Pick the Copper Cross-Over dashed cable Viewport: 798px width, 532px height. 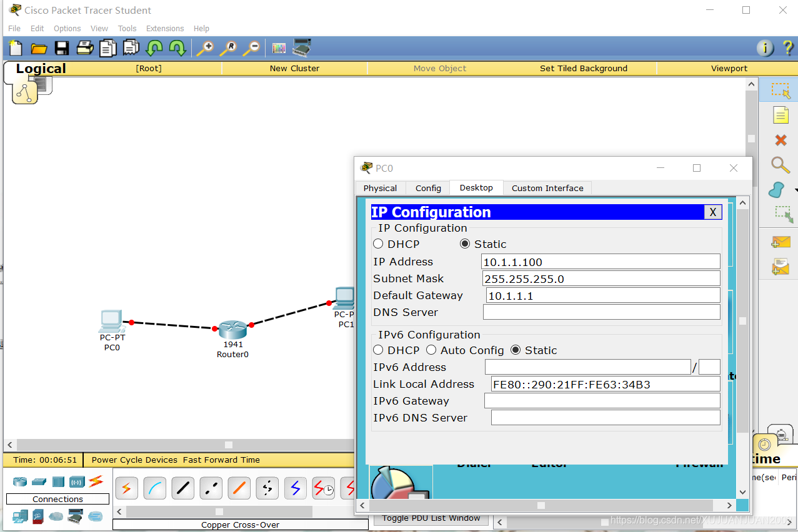pyautogui.click(x=211, y=488)
